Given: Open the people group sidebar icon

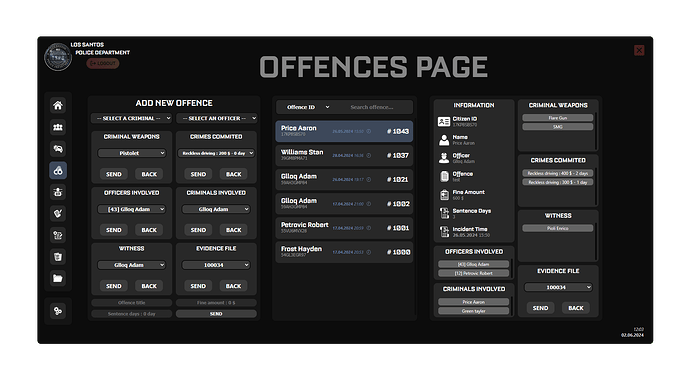Looking at the screenshot, I should pyautogui.click(x=58, y=127).
